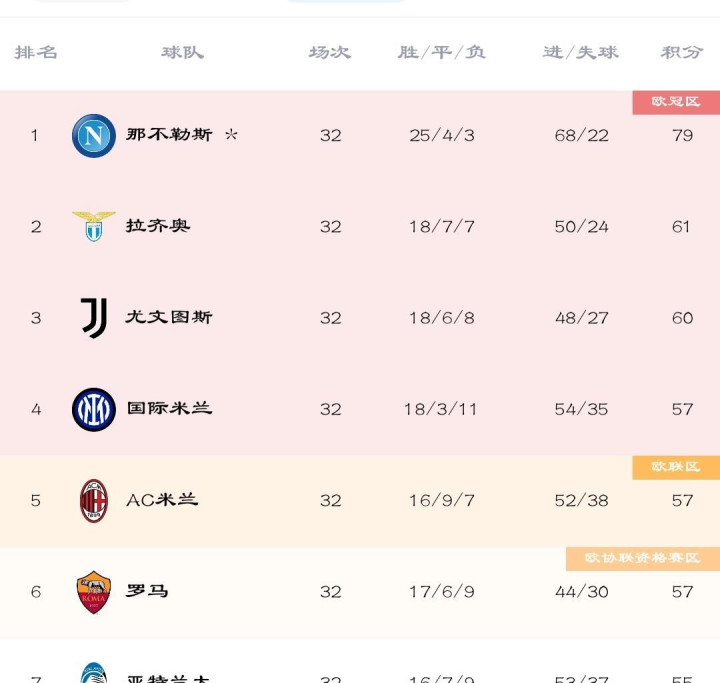
Task: Click the Lazio eagle crest
Action: (94, 226)
